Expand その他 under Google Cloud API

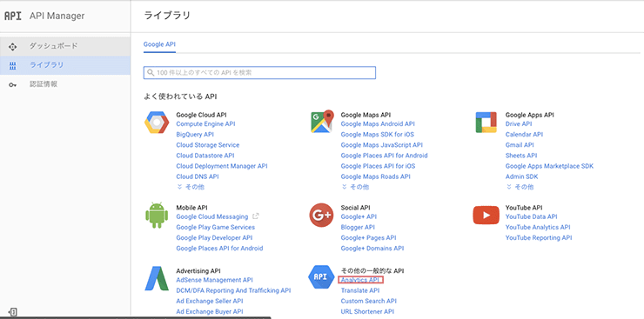pyautogui.click(x=191, y=187)
